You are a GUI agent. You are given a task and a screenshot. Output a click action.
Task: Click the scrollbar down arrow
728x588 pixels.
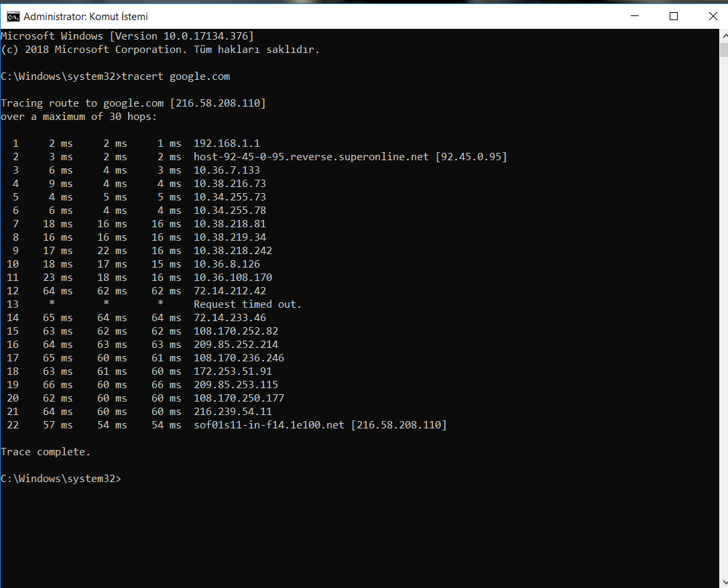723,582
